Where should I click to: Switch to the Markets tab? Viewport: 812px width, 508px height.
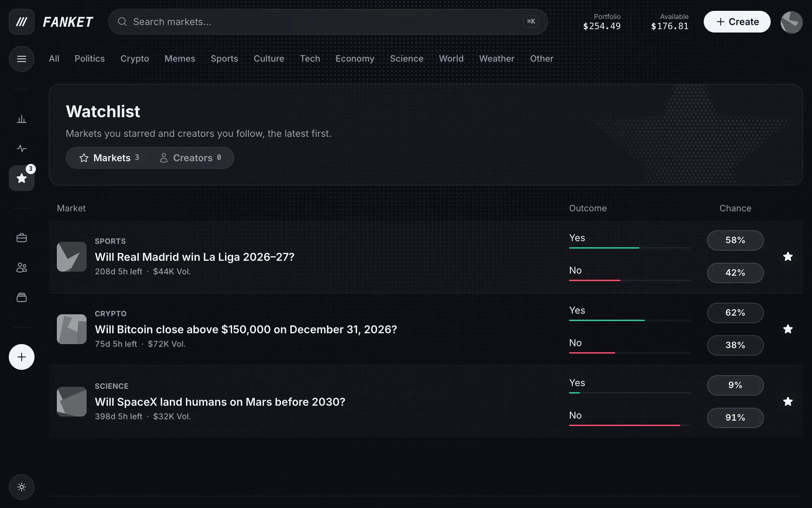pos(109,158)
